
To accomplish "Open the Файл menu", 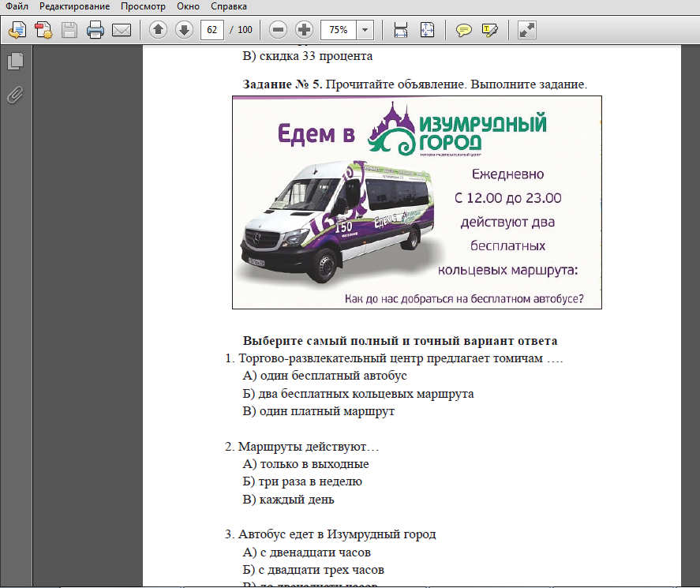I will 17,6.
